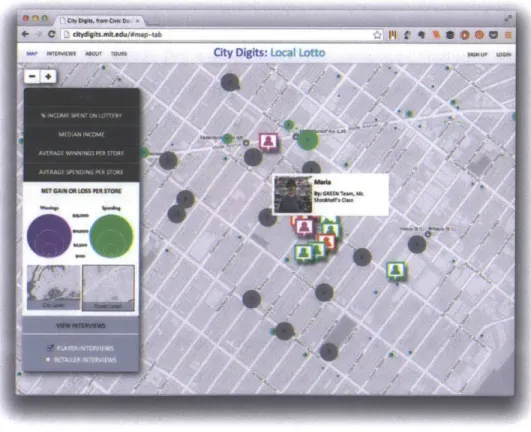Select Street Level map thumbnail
Viewport: 531px width, 432px height.
point(108,288)
